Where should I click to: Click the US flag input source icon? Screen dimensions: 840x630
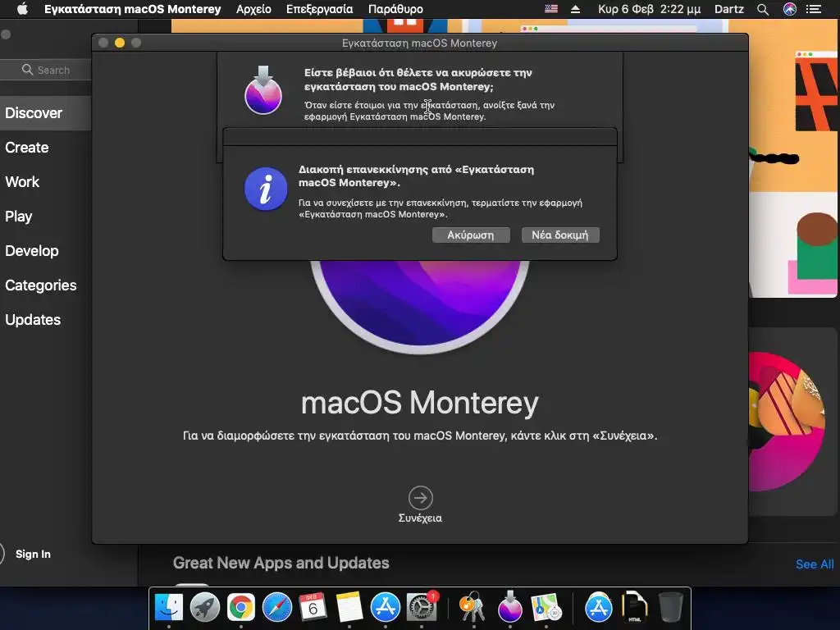point(551,9)
